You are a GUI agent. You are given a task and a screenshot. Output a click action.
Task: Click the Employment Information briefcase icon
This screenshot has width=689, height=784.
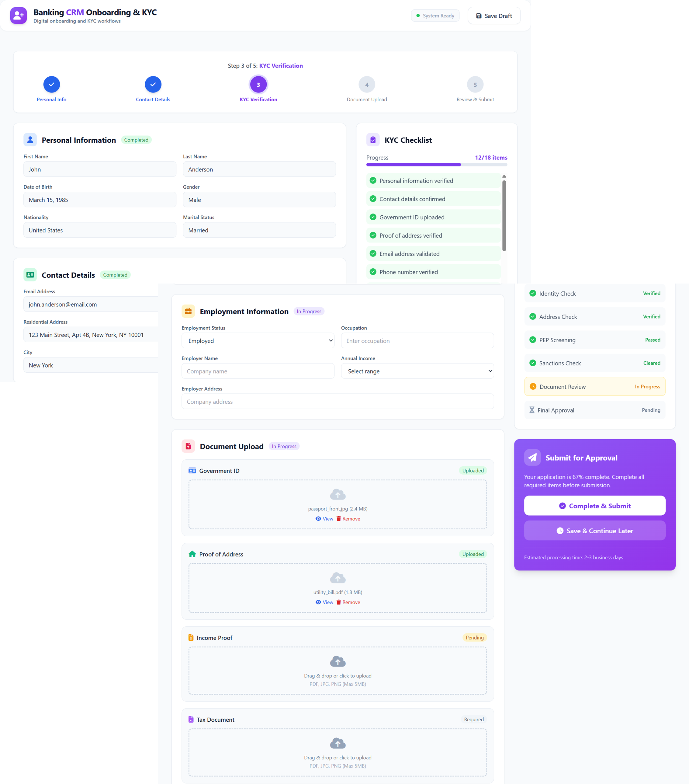point(188,311)
